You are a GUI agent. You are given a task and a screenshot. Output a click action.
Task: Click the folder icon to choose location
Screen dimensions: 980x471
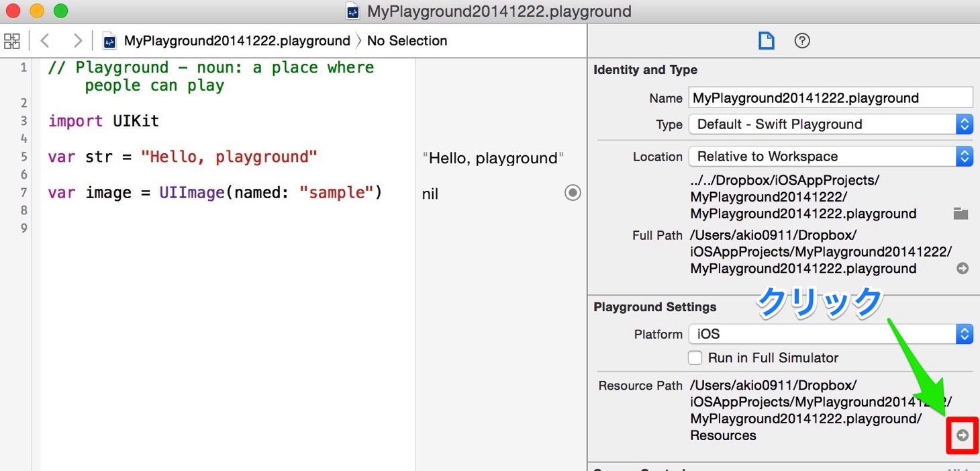[x=961, y=214]
